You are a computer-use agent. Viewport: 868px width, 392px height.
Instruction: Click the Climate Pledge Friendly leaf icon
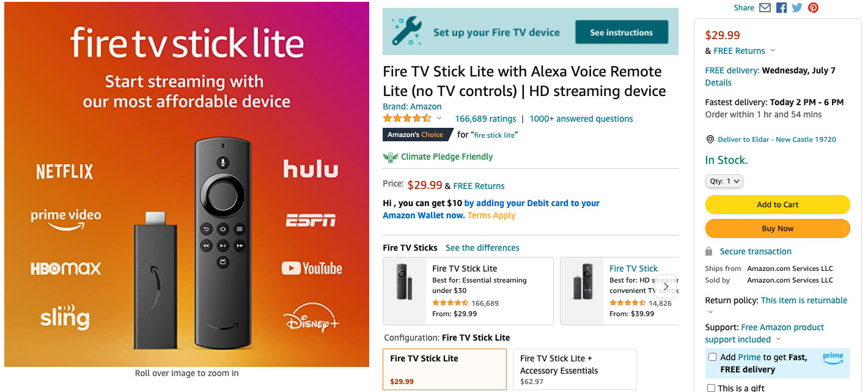click(390, 157)
